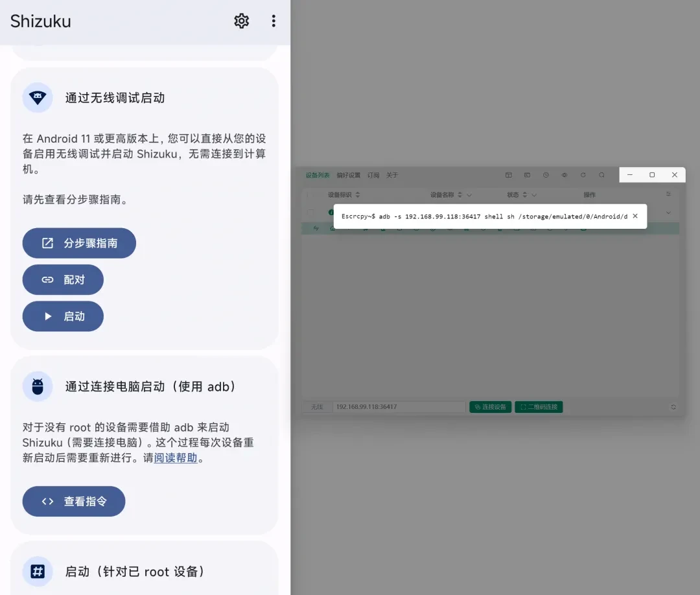
Task: Click refresh icon right of Escrcpy connect bar
Action: (x=673, y=406)
